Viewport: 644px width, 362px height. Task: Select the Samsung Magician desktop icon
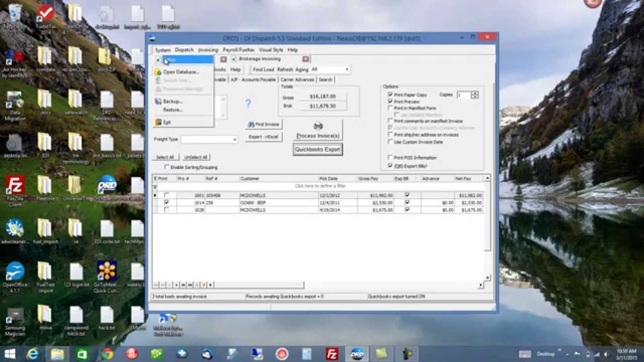click(x=15, y=322)
